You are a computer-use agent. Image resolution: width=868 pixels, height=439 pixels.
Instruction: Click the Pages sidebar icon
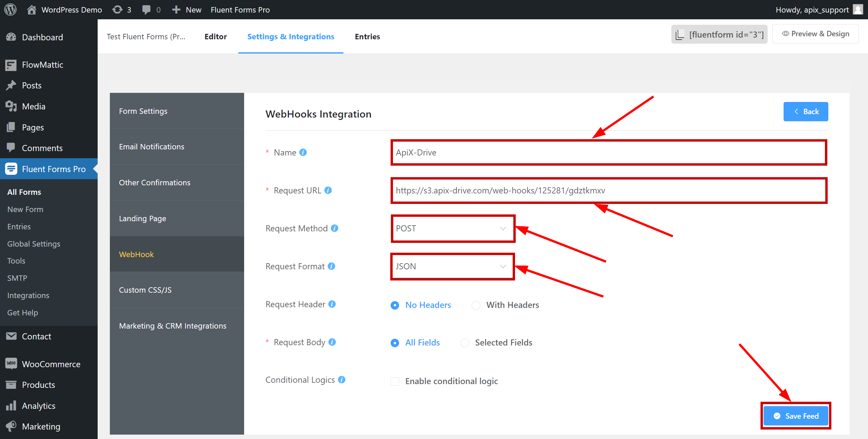click(x=11, y=127)
